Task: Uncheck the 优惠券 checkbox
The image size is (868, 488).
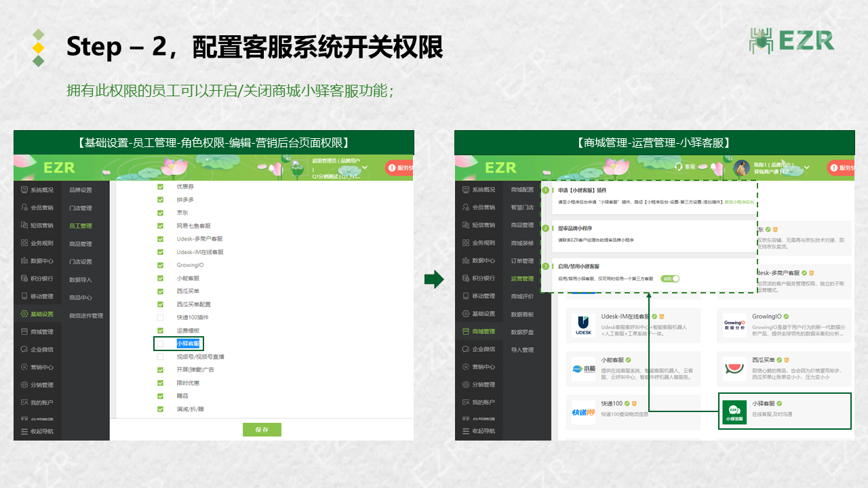Action: pos(161,186)
